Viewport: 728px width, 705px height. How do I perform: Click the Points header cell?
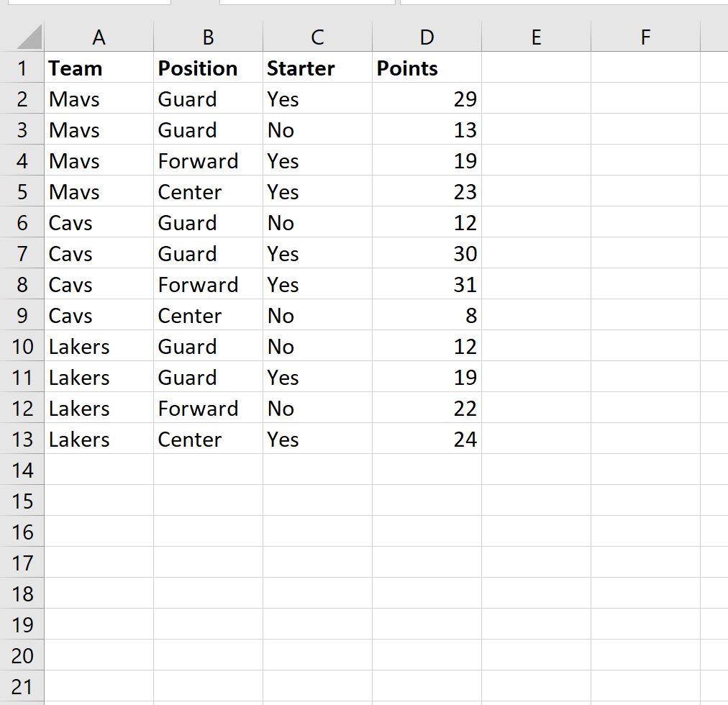click(427, 68)
